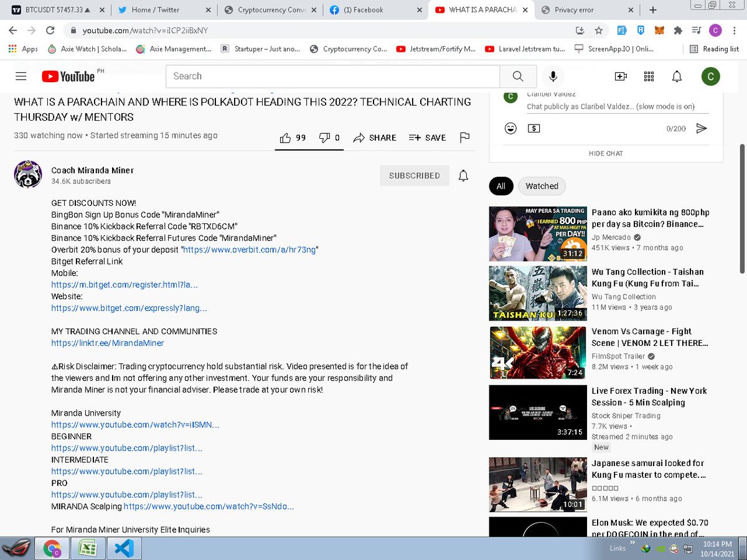
Task: Reload the page in Chrome
Action: (50, 30)
